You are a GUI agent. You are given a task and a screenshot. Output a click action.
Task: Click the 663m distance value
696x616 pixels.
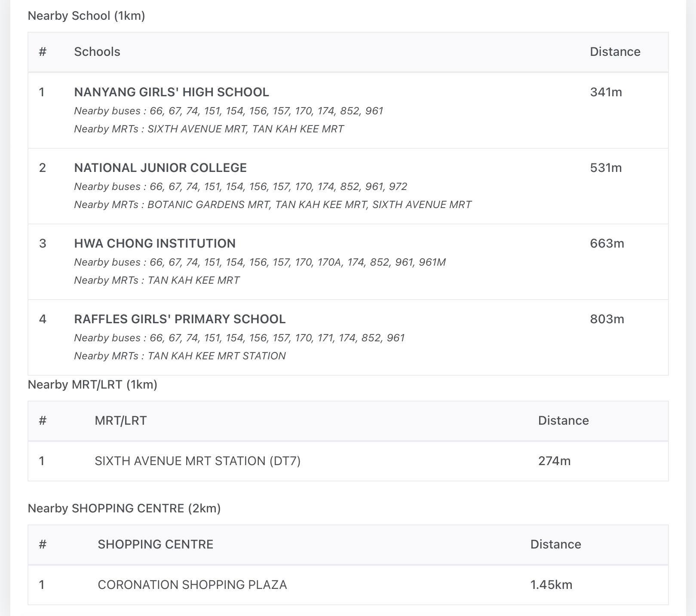[607, 243]
